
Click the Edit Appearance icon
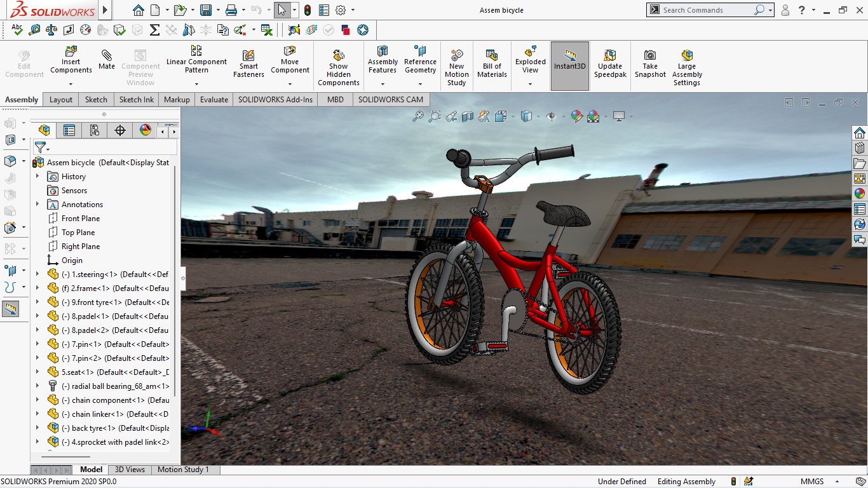point(576,116)
